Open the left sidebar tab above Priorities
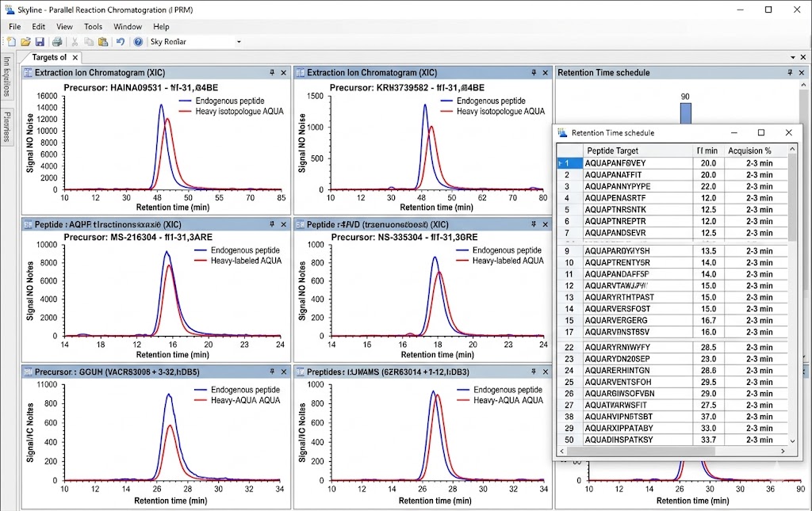Screen dimensions: 812x511 click(6, 77)
